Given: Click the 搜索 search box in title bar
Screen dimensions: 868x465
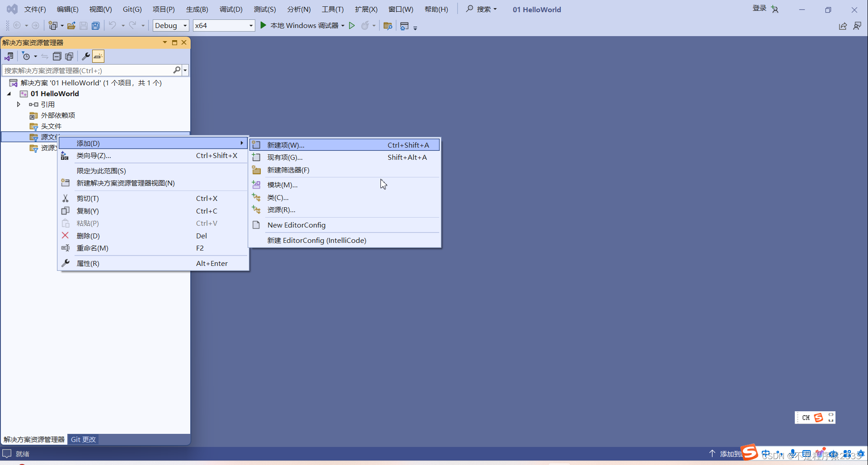Looking at the screenshot, I should tap(482, 9).
